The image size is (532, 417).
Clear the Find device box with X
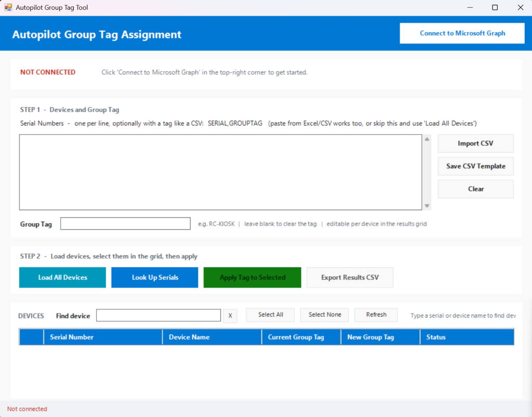230,316
